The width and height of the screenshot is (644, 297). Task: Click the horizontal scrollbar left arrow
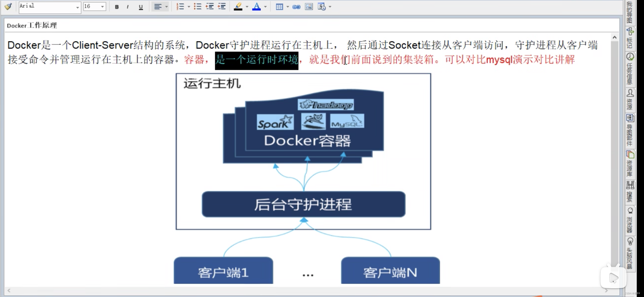(x=9, y=290)
